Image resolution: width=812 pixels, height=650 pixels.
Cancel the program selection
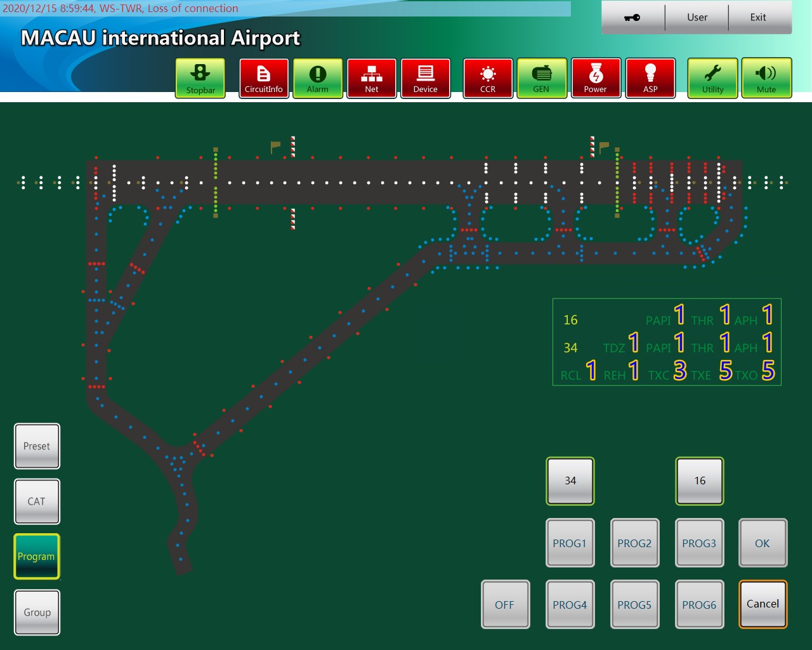[x=763, y=604]
